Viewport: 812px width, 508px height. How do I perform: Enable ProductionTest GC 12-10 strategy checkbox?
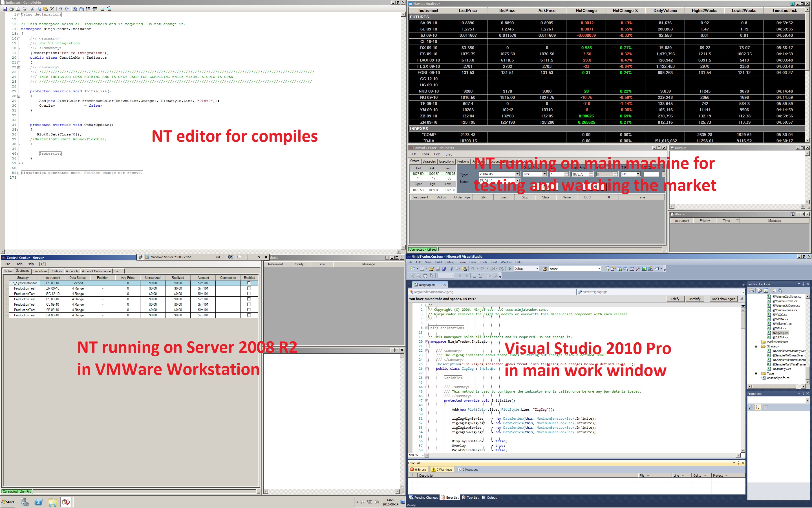pyautogui.click(x=249, y=294)
